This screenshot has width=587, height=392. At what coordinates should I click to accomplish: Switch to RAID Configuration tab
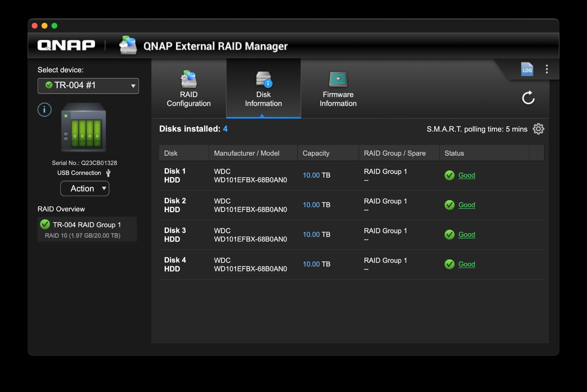[x=189, y=89]
